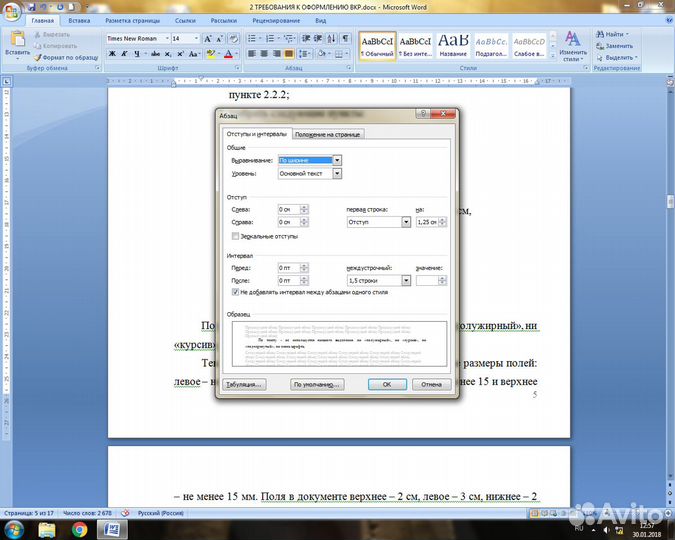Click the font color swatch button
675x540 pixels.
tap(228, 53)
